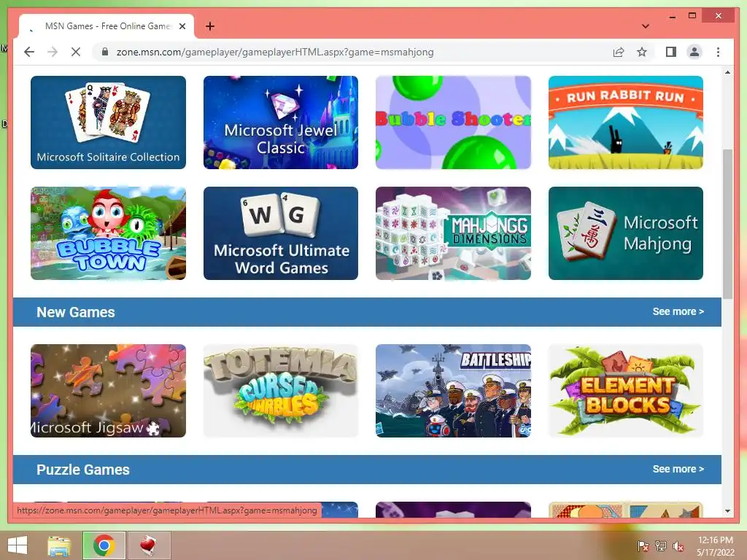Share this page from address bar
Viewport: 747px width, 560px height.
point(619,52)
